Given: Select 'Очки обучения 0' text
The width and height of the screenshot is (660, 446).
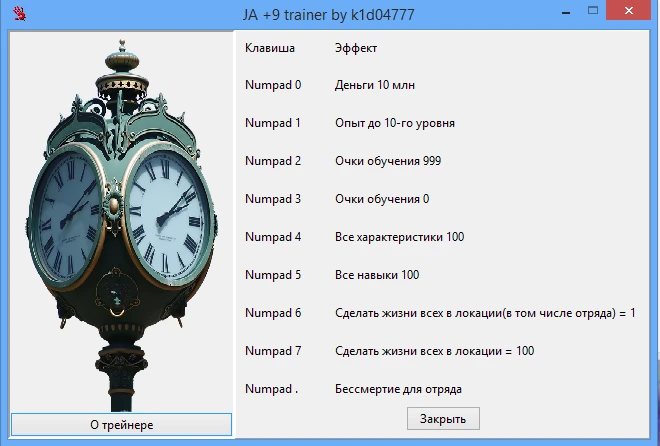Looking at the screenshot, I should coord(382,199).
